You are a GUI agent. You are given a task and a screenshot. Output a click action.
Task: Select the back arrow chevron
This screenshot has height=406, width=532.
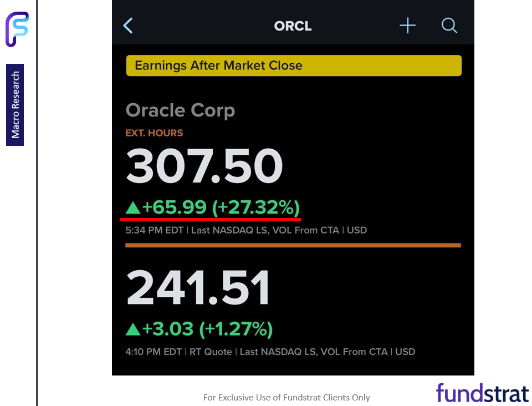(128, 26)
